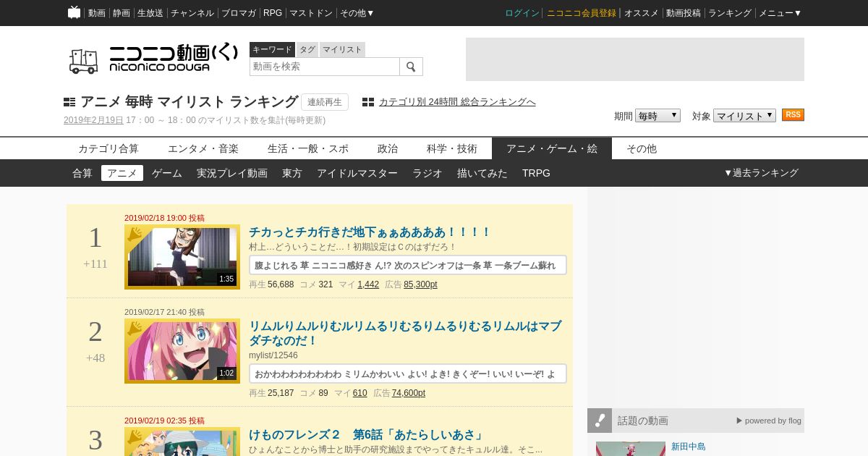Click the orange RSS icon

click(793, 115)
